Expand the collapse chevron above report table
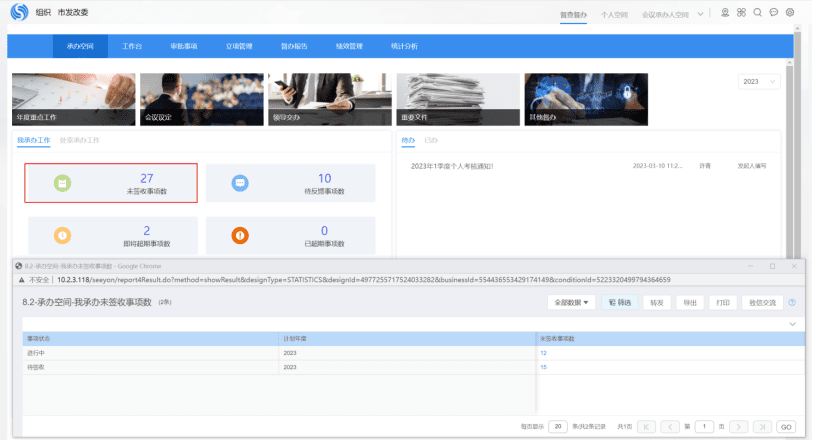 tap(792, 324)
